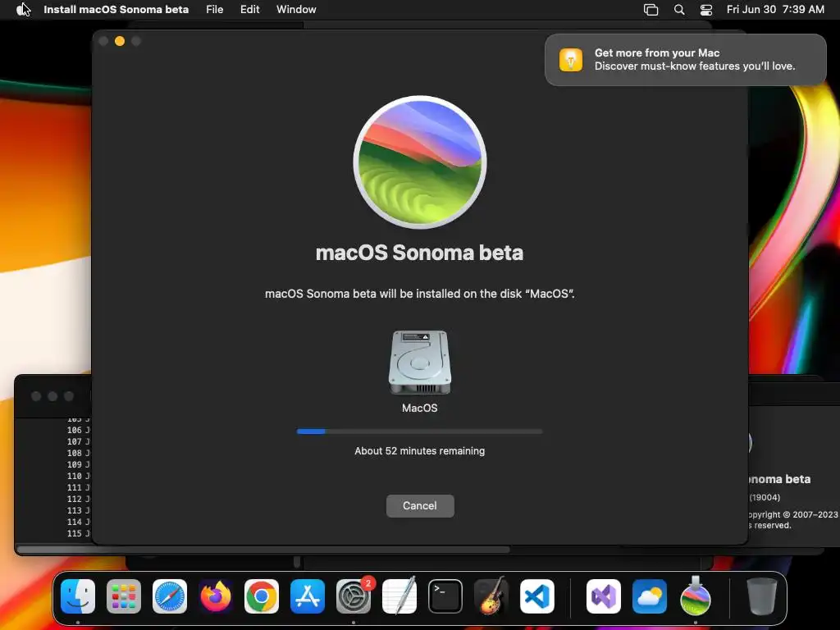Open the Window menu
The height and width of the screenshot is (630, 840).
(296, 9)
